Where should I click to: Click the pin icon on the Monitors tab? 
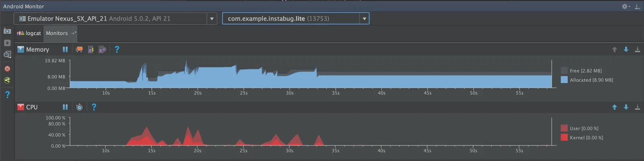click(x=74, y=33)
